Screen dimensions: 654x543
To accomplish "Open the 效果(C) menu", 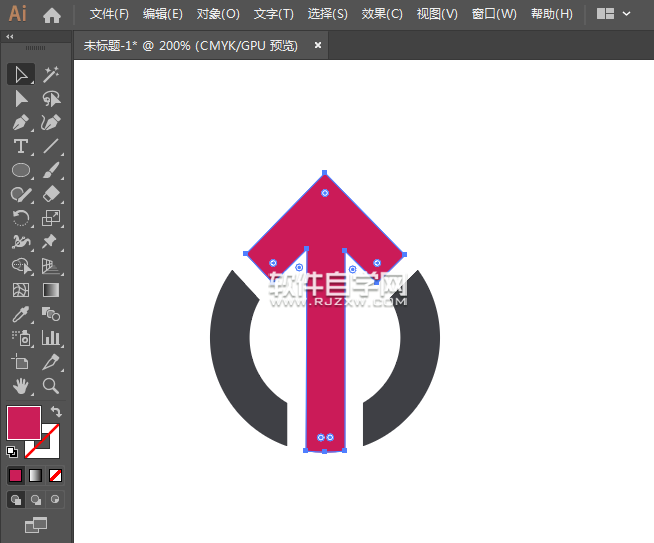I will coord(381,15).
